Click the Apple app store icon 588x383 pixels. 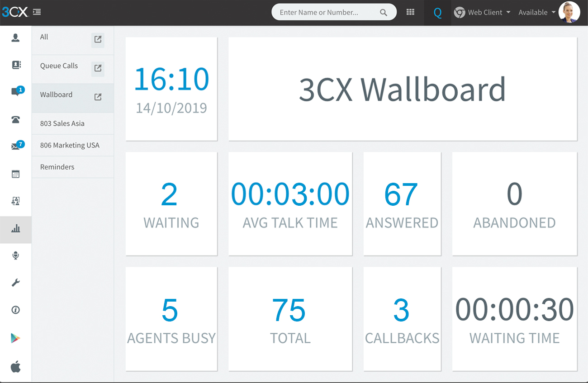click(16, 366)
